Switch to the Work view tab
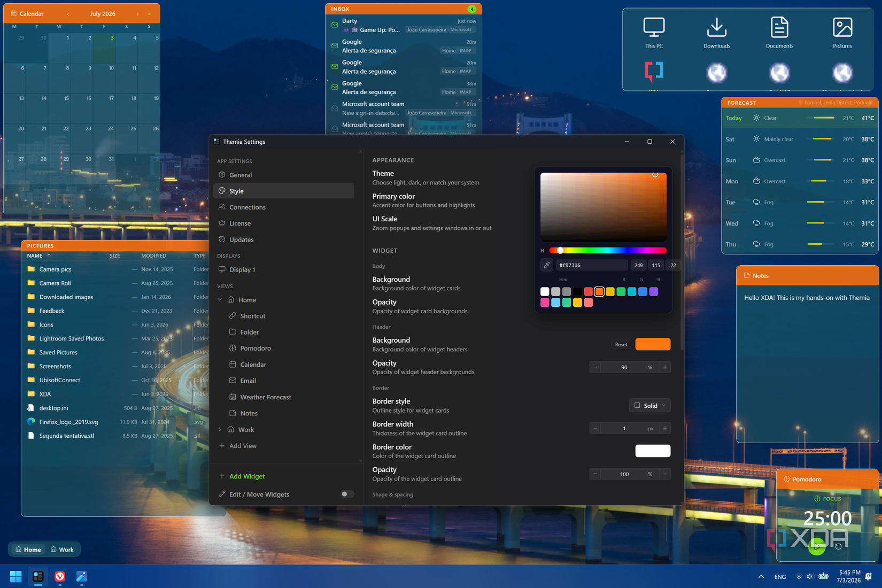The image size is (882, 588). click(x=62, y=550)
